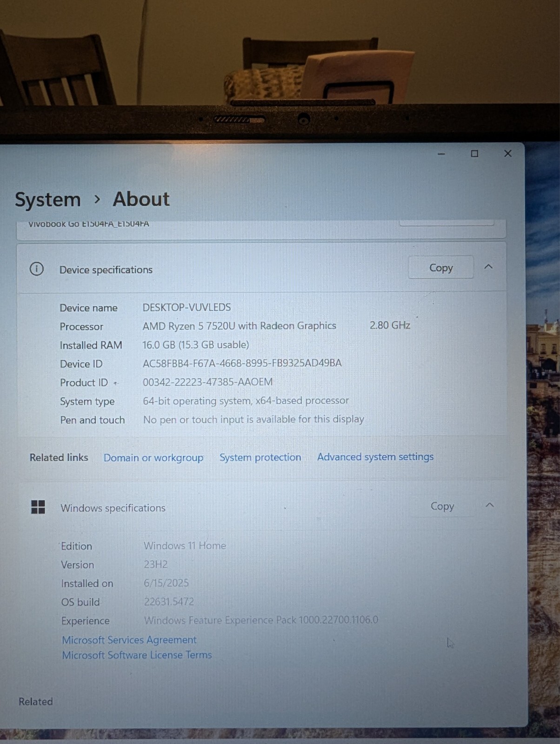Copy the Windows specifications
Viewport: 560px width, 744px height.
[442, 506]
